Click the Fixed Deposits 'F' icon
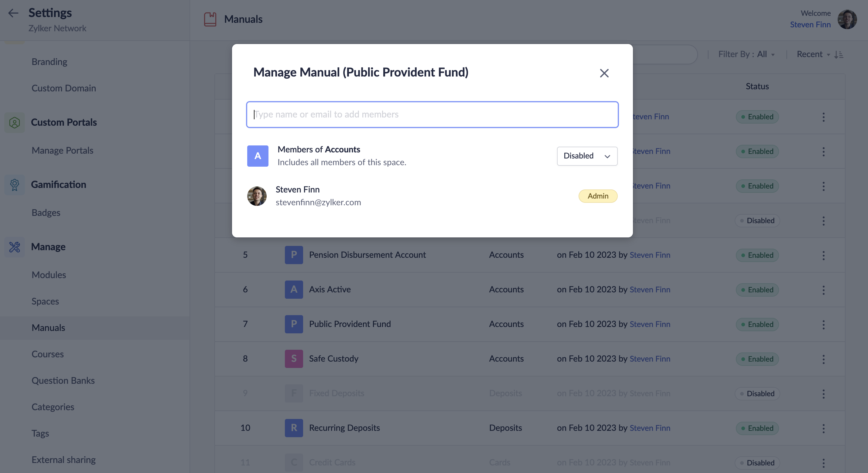 tap(294, 393)
